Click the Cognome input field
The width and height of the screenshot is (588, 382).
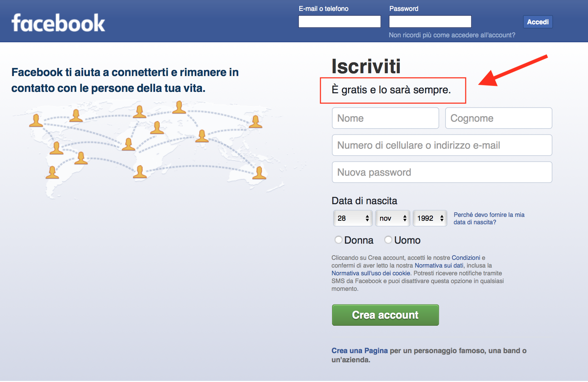[x=498, y=118]
